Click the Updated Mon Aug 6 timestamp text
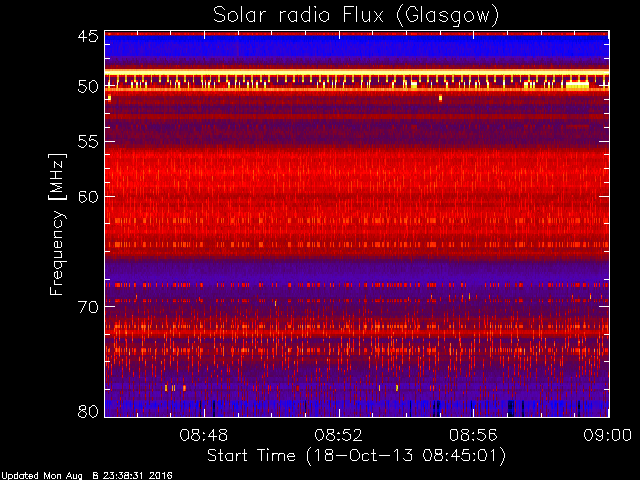 tap(87, 476)
